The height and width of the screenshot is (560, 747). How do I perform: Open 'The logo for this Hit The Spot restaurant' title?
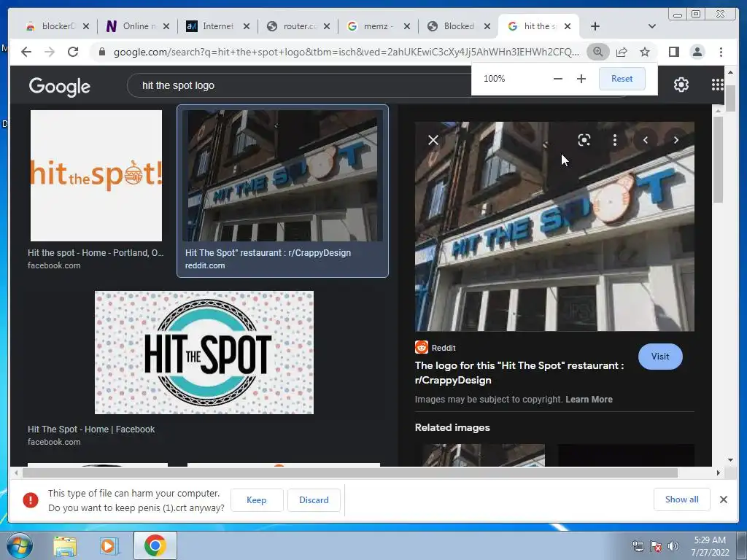coord(519,373)
